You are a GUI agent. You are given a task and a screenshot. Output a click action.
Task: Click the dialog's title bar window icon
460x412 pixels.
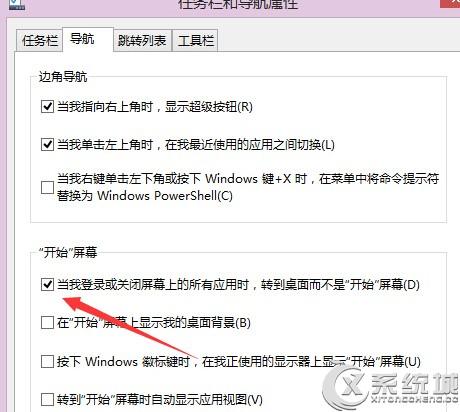[x=17, y=4]
